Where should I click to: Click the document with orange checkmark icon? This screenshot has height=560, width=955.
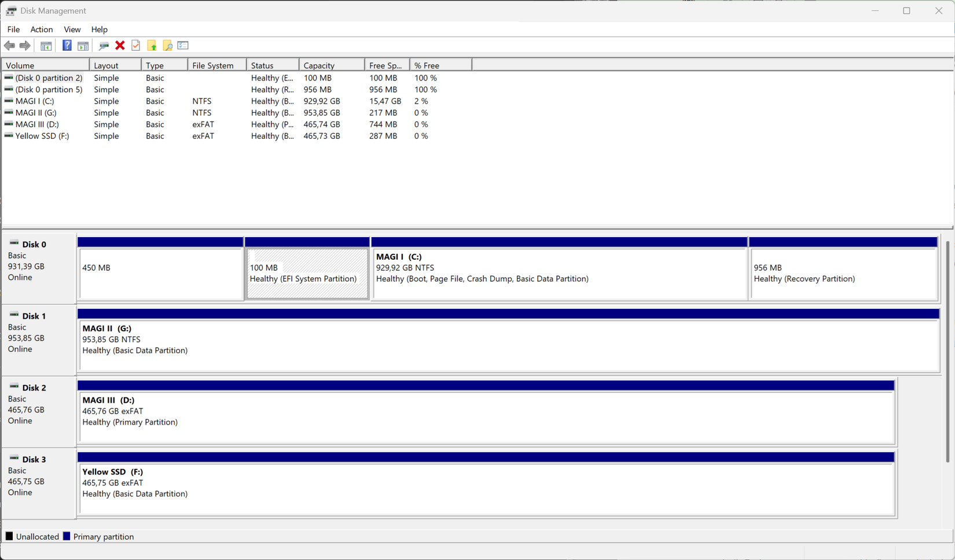pyautogui.click(x=135, y=45)
